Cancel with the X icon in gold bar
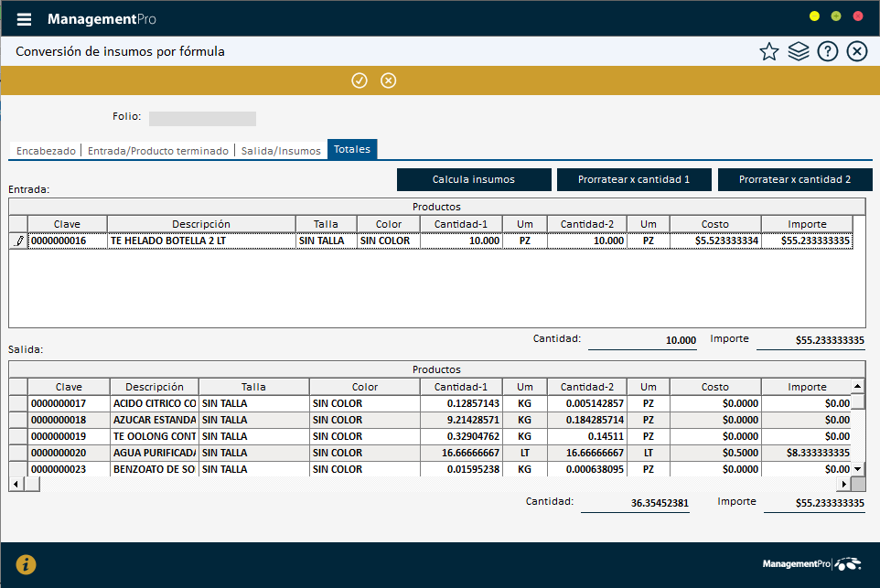 coord(389,80)
